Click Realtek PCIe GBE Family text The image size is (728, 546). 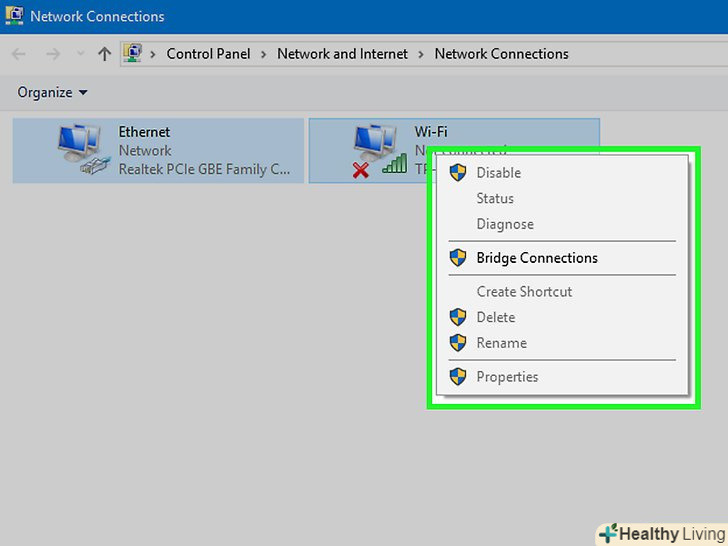(x=204, y=169)
